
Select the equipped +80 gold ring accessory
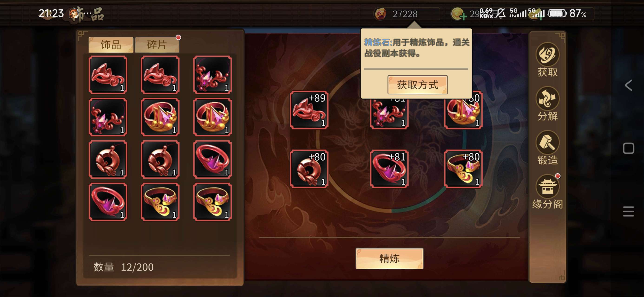tap(463, 169)
